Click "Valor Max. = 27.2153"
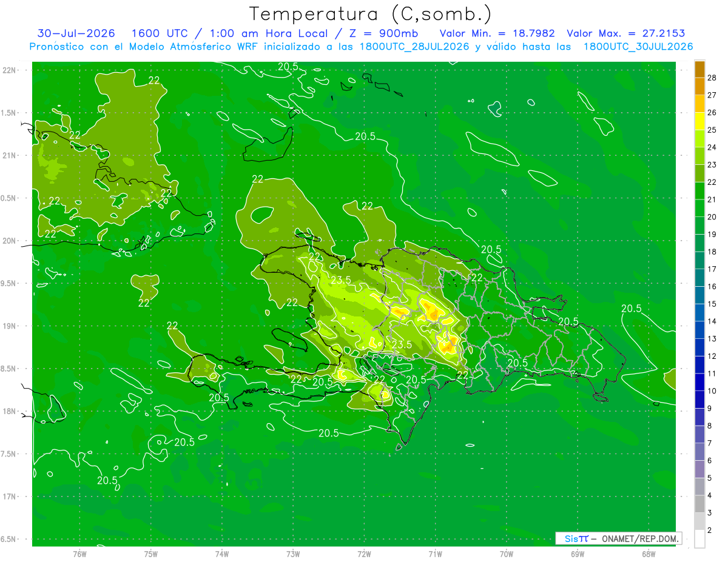The width and height of the screenshot is (728, 562). coord(626,33)
